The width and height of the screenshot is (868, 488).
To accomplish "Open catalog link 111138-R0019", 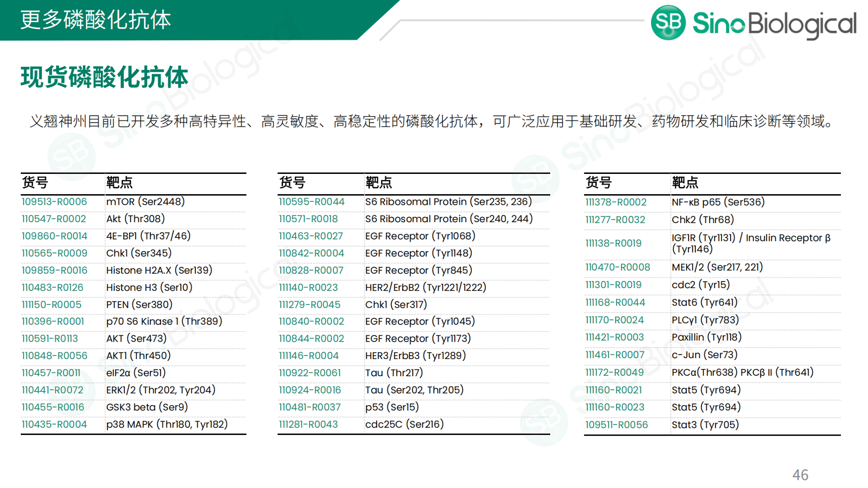I will click(613, 243).
